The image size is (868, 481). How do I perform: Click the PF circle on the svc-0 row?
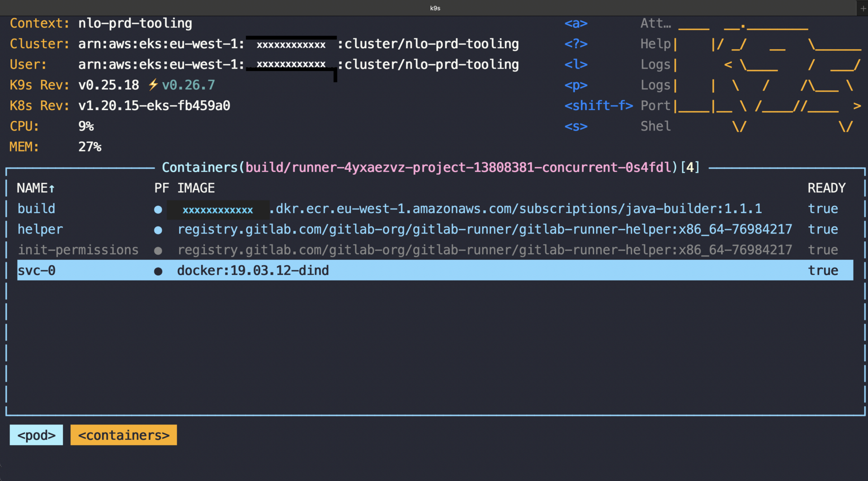pos(158,271)
